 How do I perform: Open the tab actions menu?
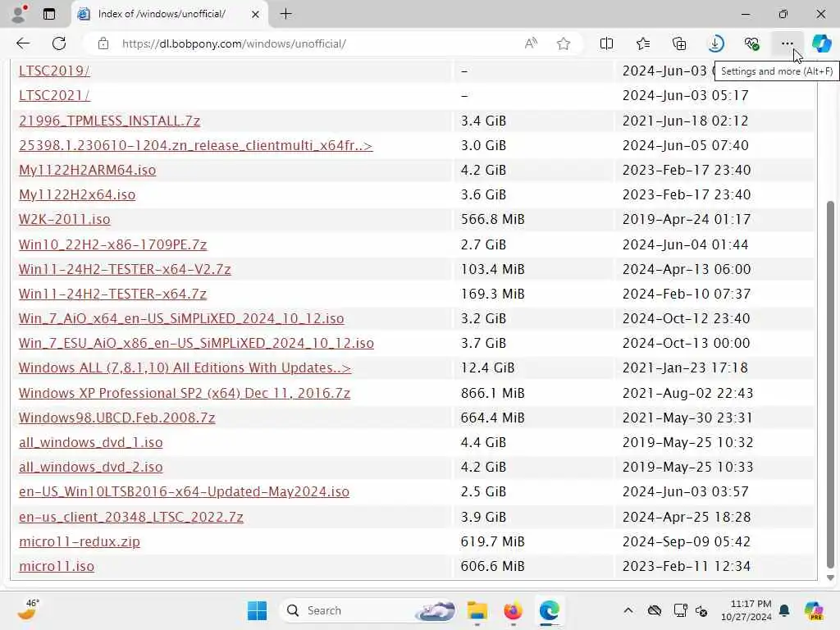[49, 14]
